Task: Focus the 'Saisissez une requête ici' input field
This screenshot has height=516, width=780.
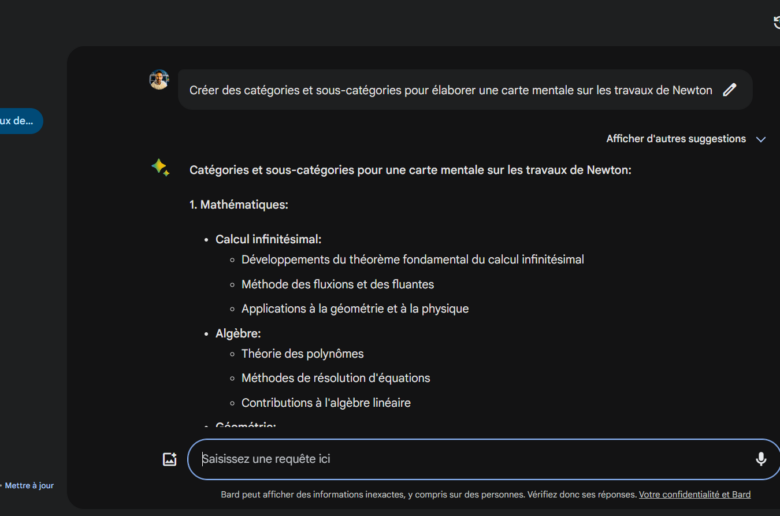Action: [x=470, y=459]
